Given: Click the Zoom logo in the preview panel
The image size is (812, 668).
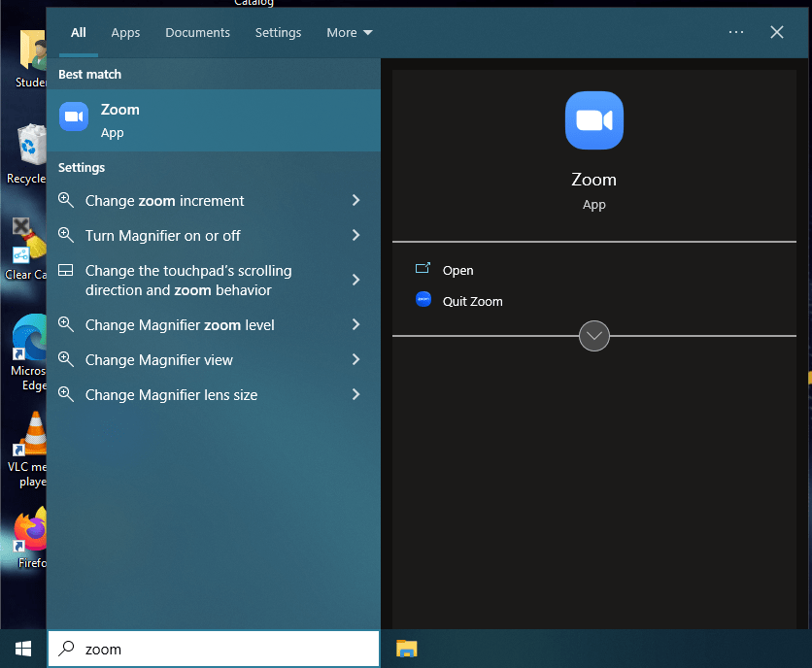Looking at the screenshot, I should point(593,119).
